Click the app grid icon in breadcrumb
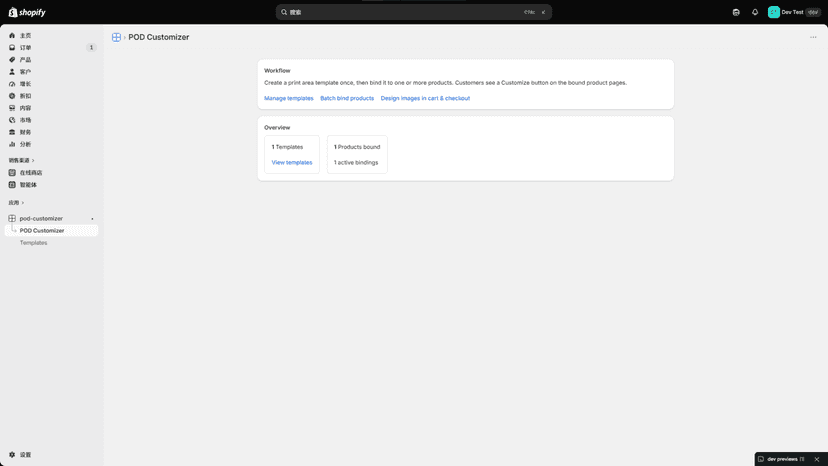Screen dimensions: 828x466 click(x=116, y=37)
